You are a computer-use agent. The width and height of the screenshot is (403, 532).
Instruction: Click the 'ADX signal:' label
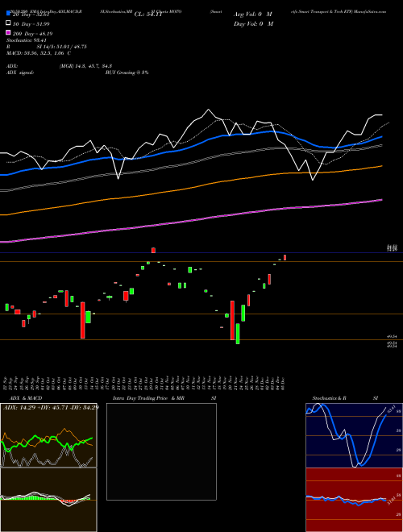(x=20, y=73)
